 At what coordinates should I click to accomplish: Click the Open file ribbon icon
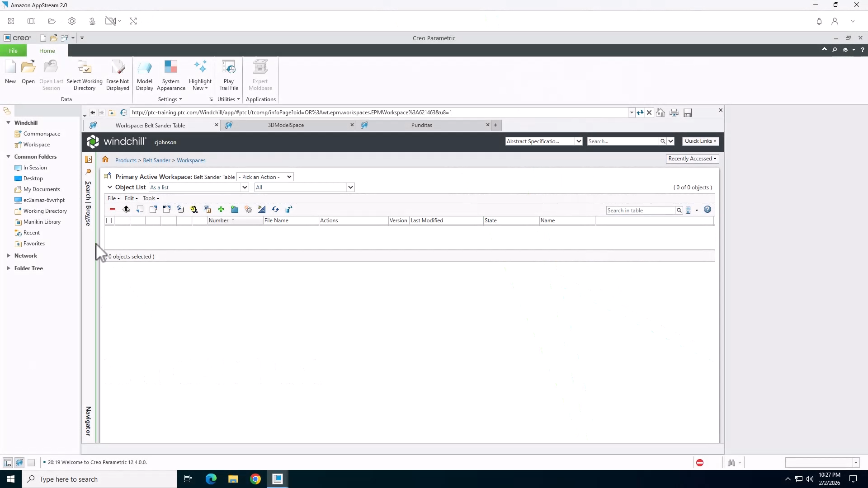[x=28, y=72]
